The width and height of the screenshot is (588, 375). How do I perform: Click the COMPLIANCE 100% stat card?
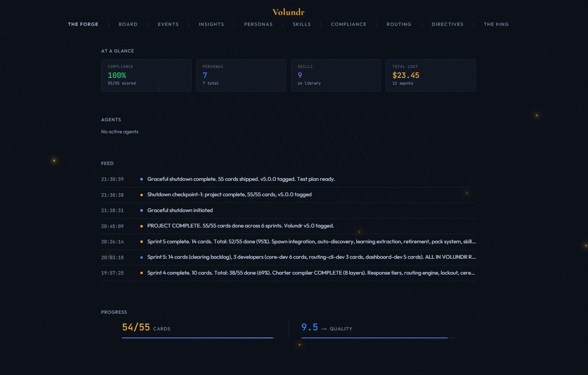tap(146, 75)
